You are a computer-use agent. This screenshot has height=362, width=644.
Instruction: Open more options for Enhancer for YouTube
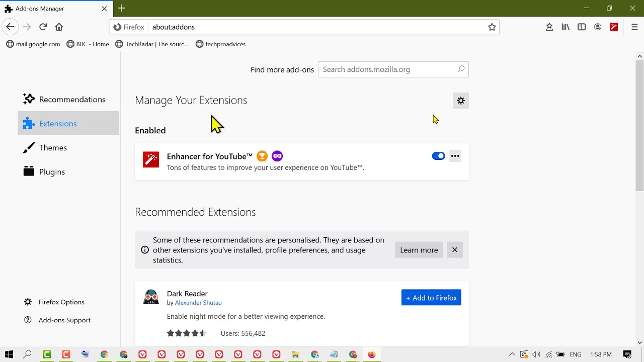coord(455,156)
